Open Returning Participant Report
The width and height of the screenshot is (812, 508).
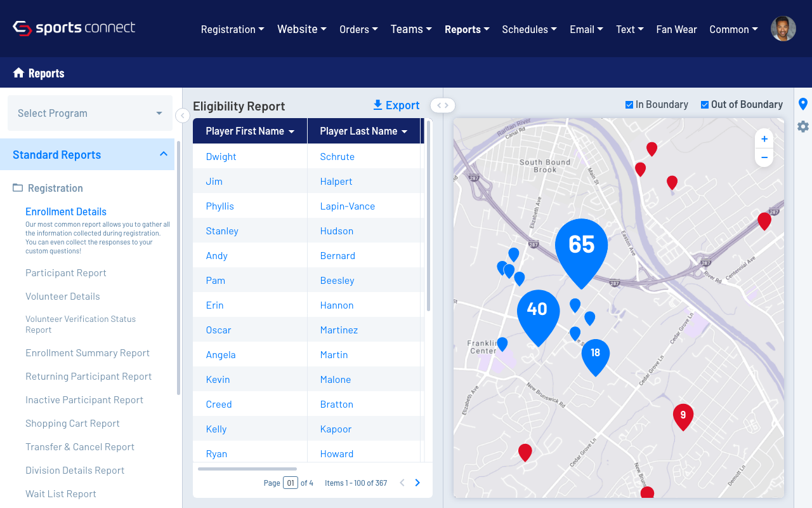click(x=89, y=376)
